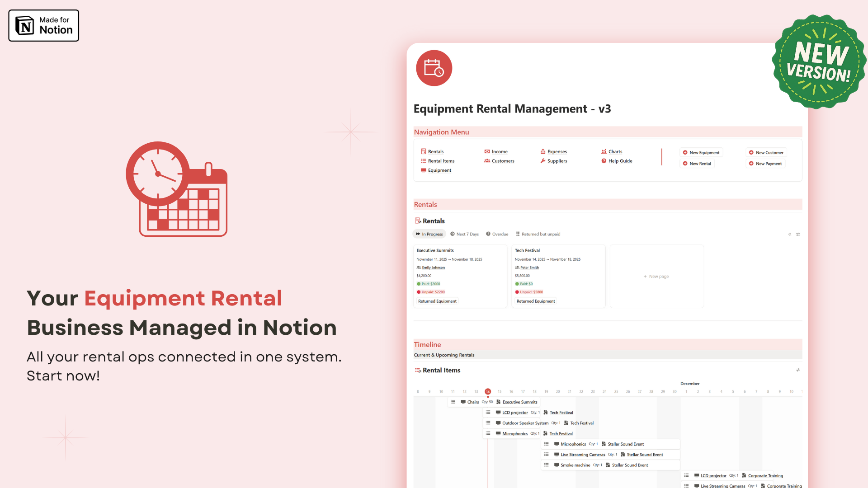Click the red calendar-clock page icon

[434, 68]
